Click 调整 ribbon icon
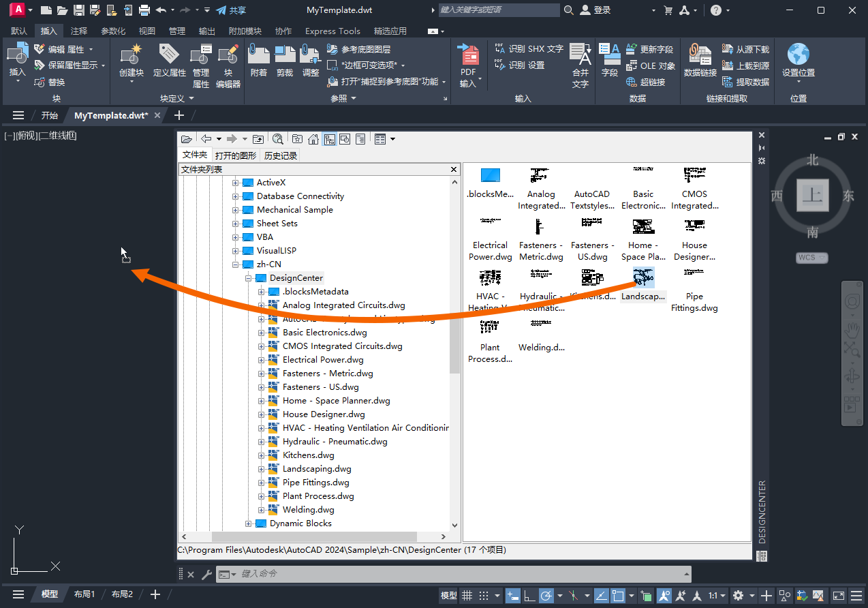 311,60
